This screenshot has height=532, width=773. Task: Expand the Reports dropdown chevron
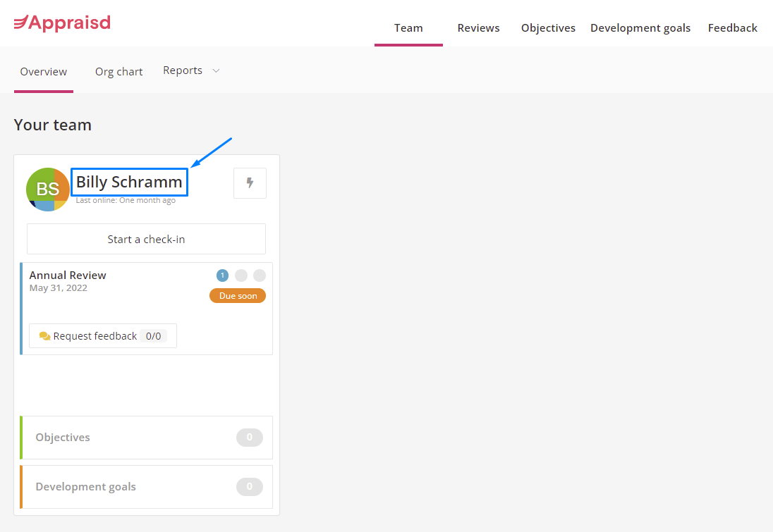[x=216, y=71]
